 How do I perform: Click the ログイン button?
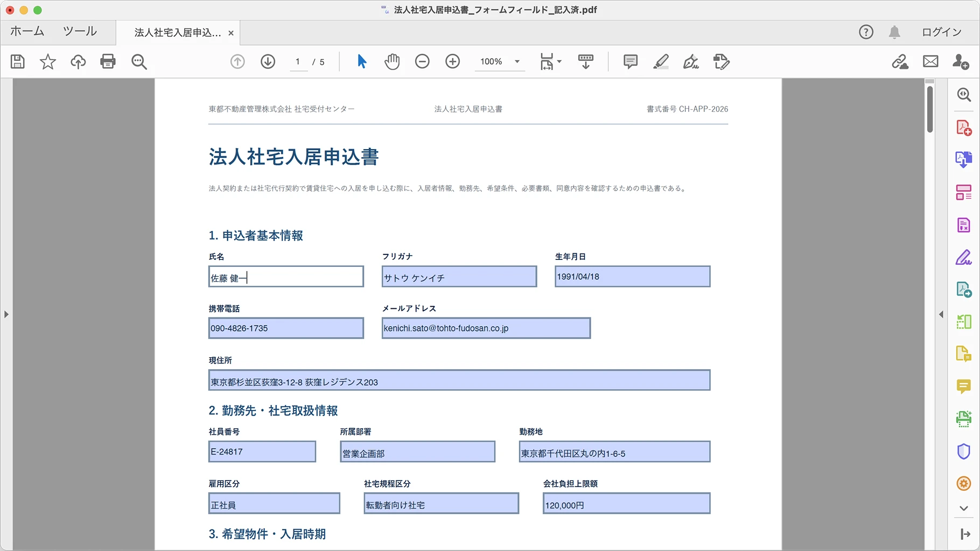[942, 32]
